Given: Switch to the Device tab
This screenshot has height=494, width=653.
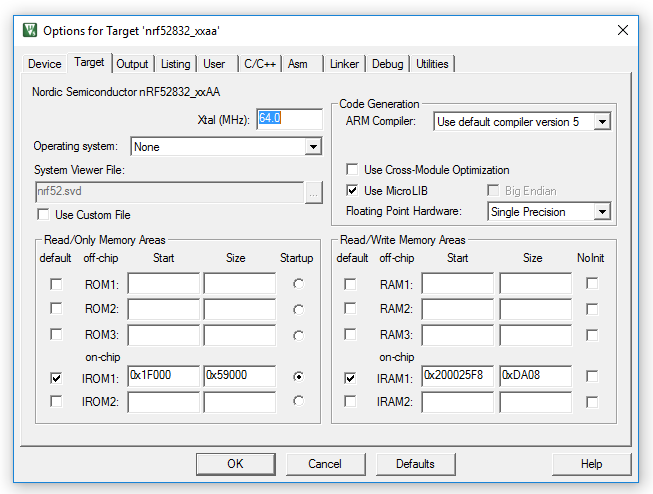Looking at the screenshot, I should [x=45, y=64].
